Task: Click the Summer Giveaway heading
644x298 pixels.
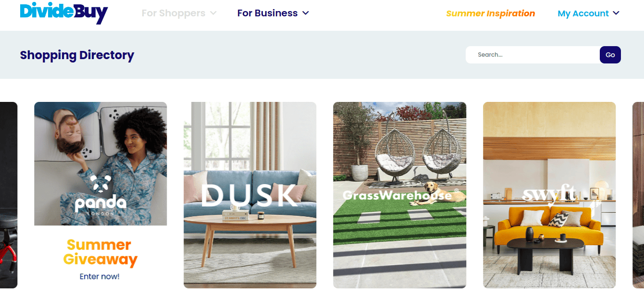Action: point(100,252)
